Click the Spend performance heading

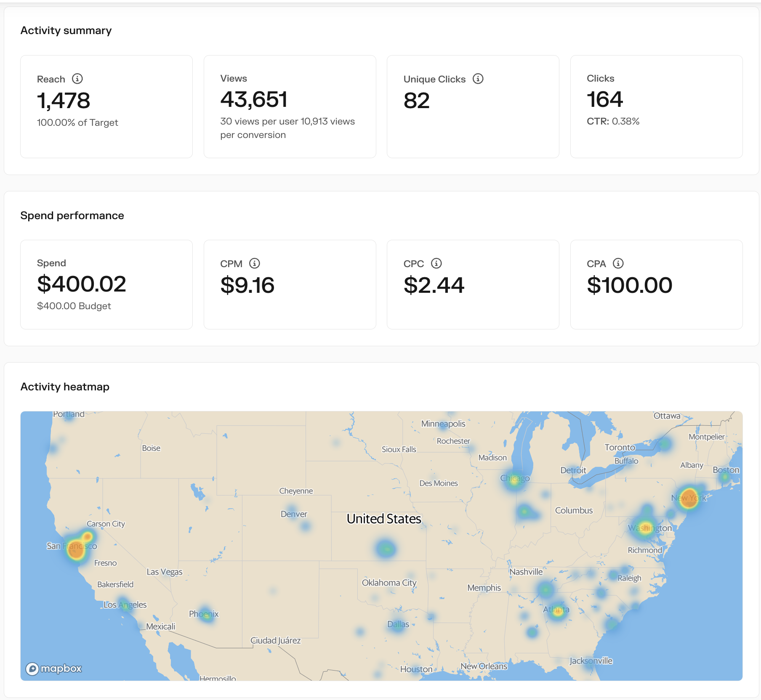pos(72,215)
